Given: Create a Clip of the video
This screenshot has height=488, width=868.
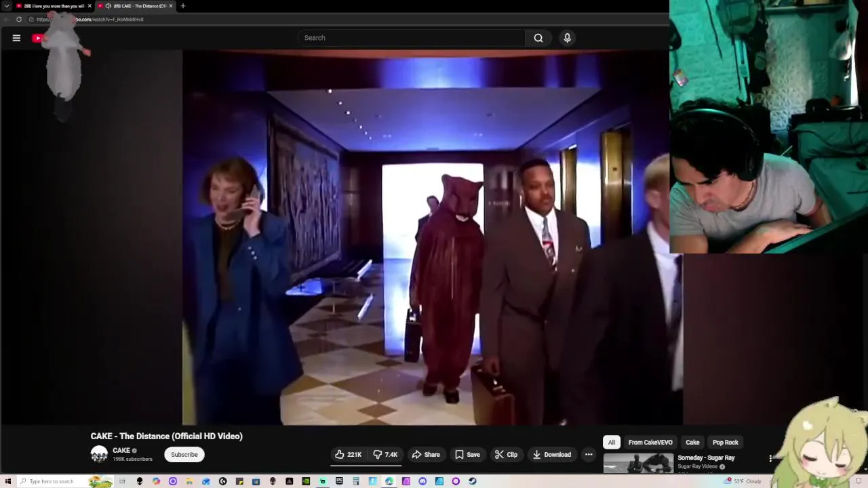Looking at the screenshot, I should click(506, 455).
